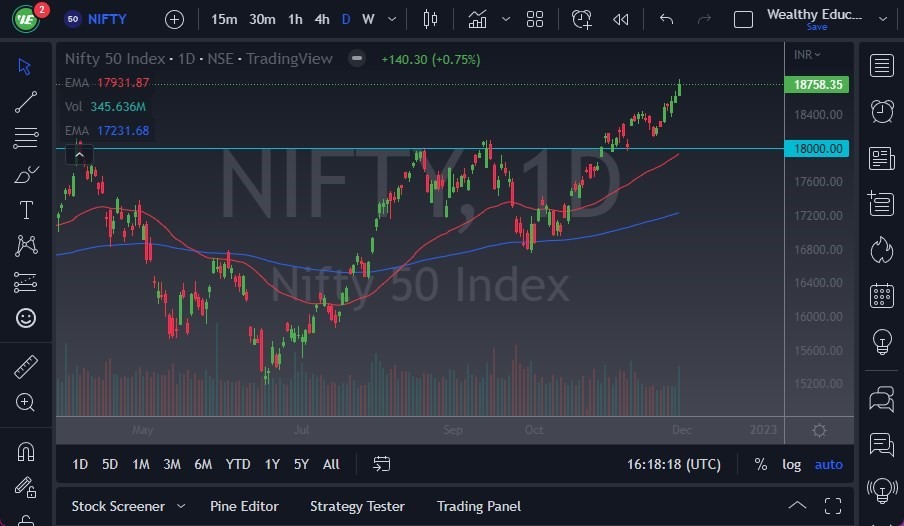Open the forecasting and measurement tools
904x526 pixels.
pos(25,282)
